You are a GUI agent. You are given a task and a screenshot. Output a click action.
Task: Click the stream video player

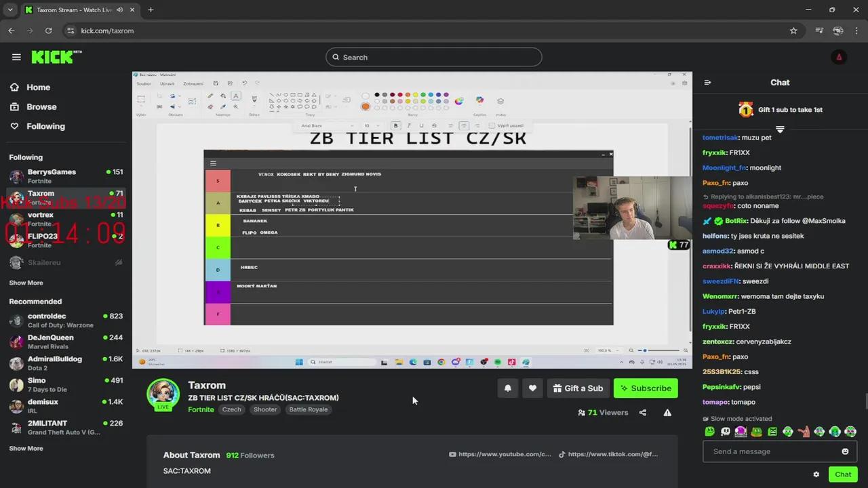pyautogui.click(x=412, y=220)
